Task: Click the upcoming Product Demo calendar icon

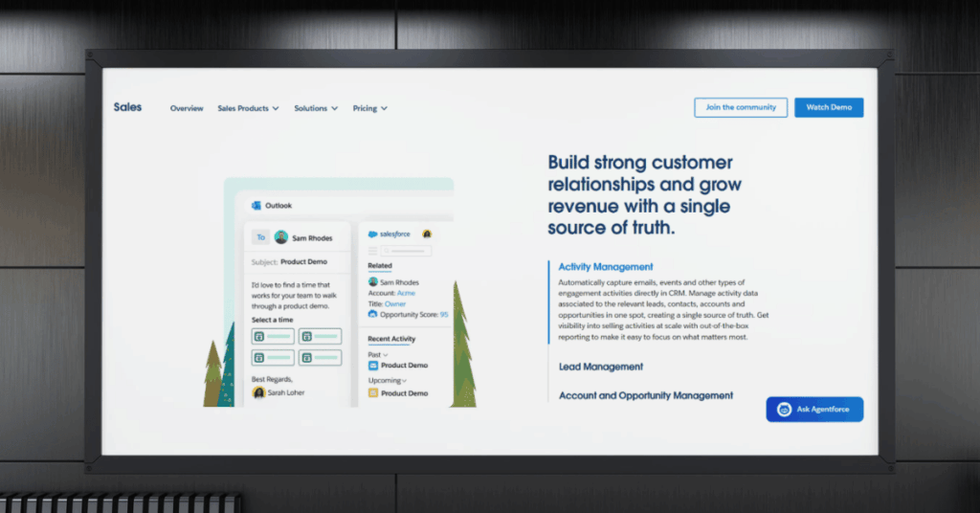Action: [x=373, y=393]
